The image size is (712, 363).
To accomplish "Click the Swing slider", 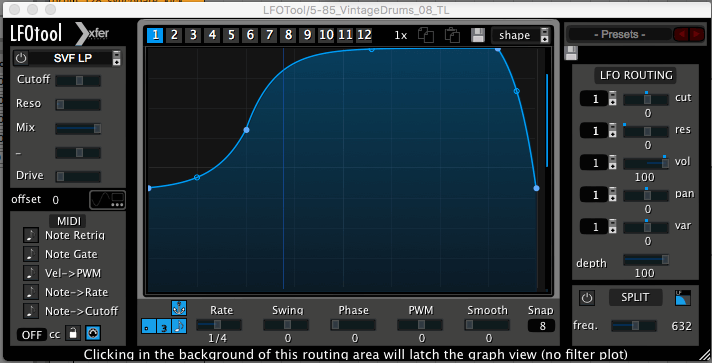I will (x=286, y=325).
